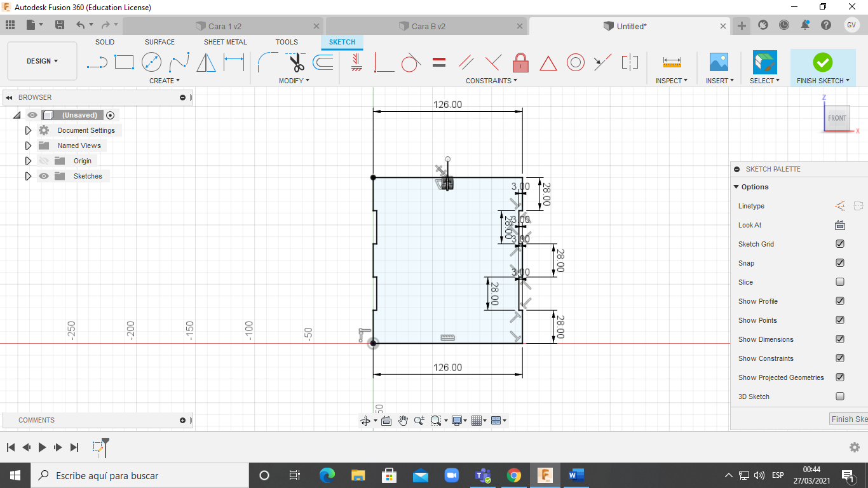
Task: Select the Sketch Dimension tool
Action: (234, 62)
